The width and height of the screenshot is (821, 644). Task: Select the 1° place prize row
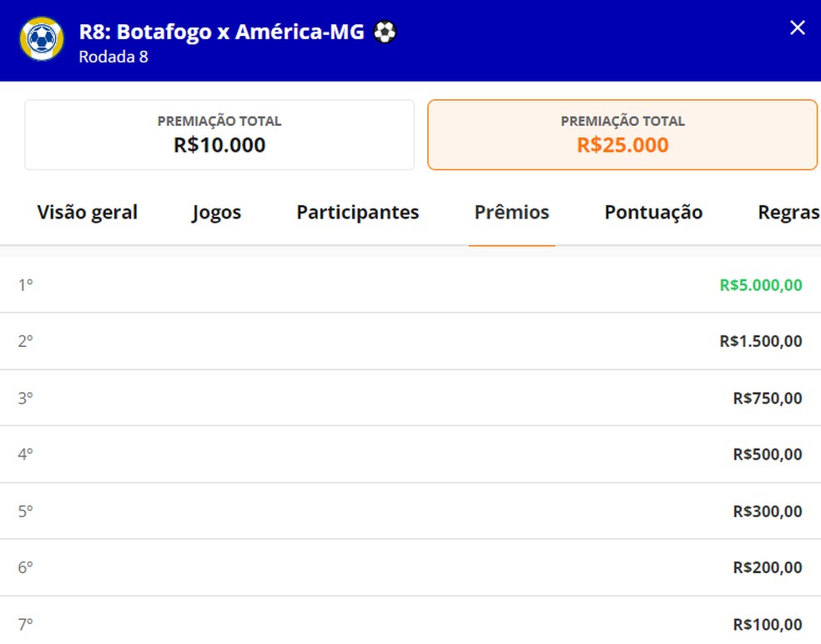point(410,284)
